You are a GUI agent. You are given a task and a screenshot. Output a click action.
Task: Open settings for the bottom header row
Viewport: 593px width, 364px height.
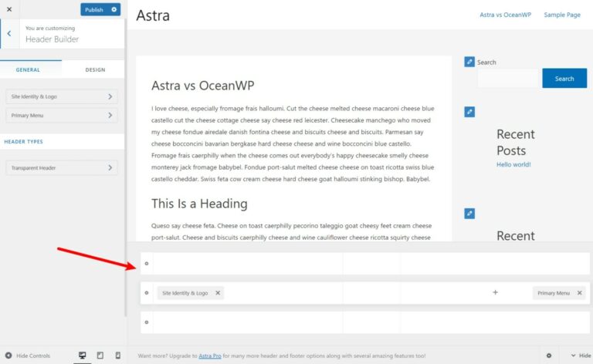(147, 322)
